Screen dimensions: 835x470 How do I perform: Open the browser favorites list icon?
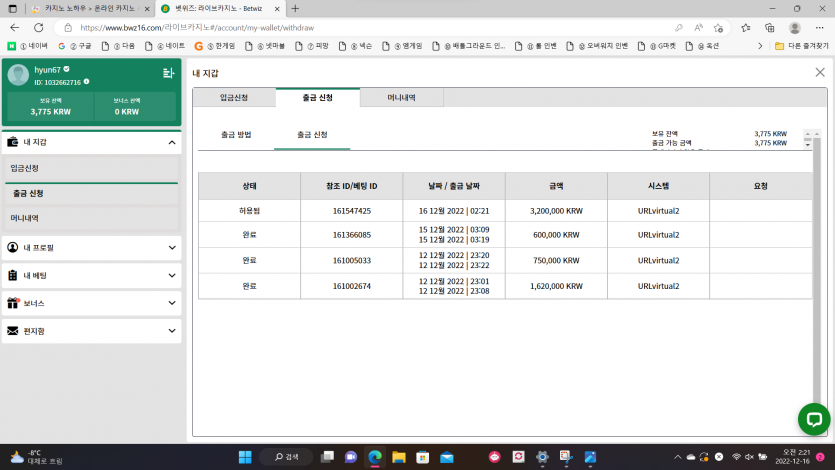tap(746, 28)
